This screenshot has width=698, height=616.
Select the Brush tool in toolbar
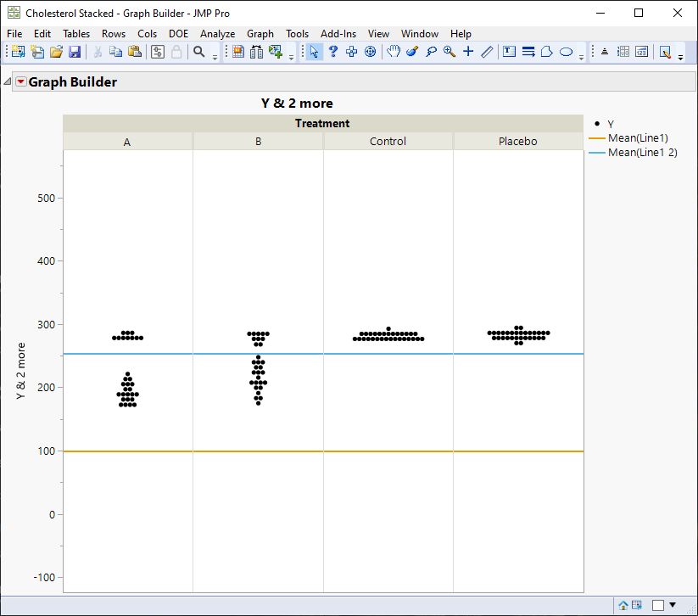click(412, 52)
